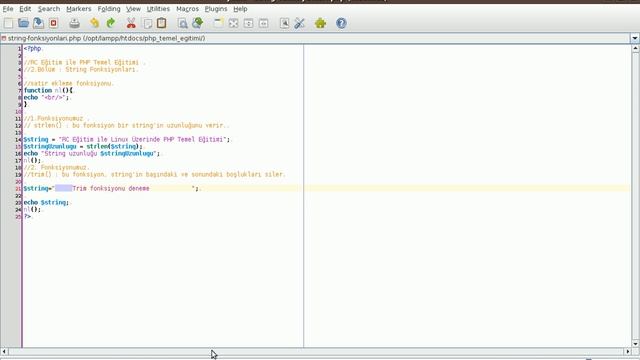Viewport: 640px width, 360px height.
Task: Save the buffer with the Save icon
Action: [38, 23]
